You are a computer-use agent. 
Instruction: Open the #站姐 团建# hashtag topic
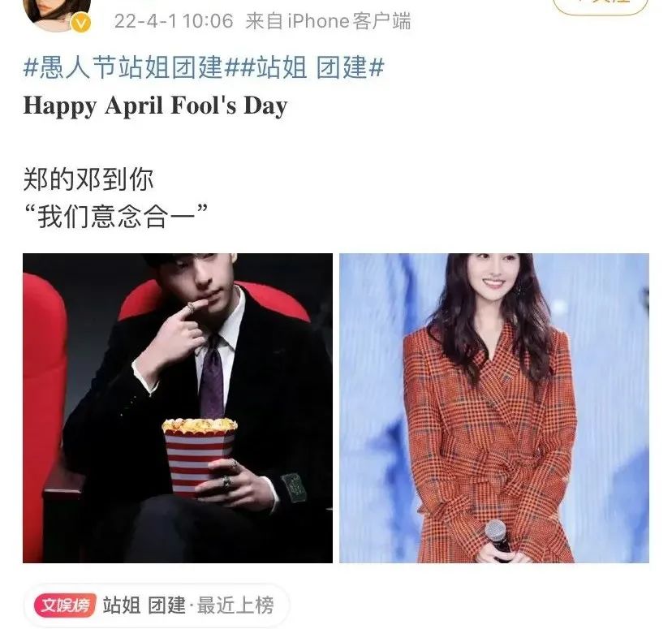pos(311,67)
